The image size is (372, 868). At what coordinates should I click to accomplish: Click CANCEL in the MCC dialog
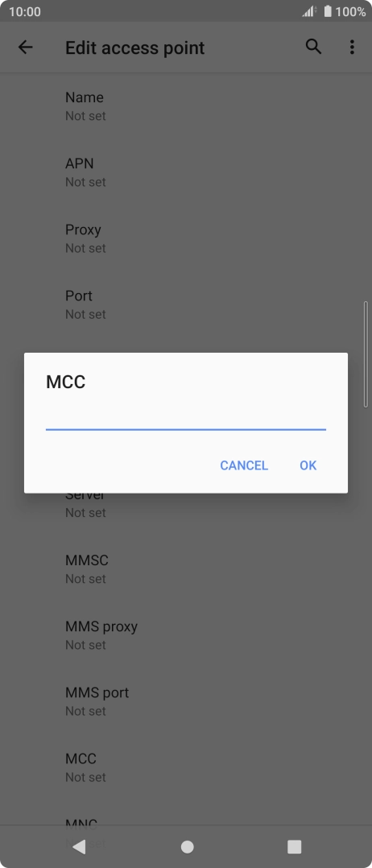click(244, 465)
